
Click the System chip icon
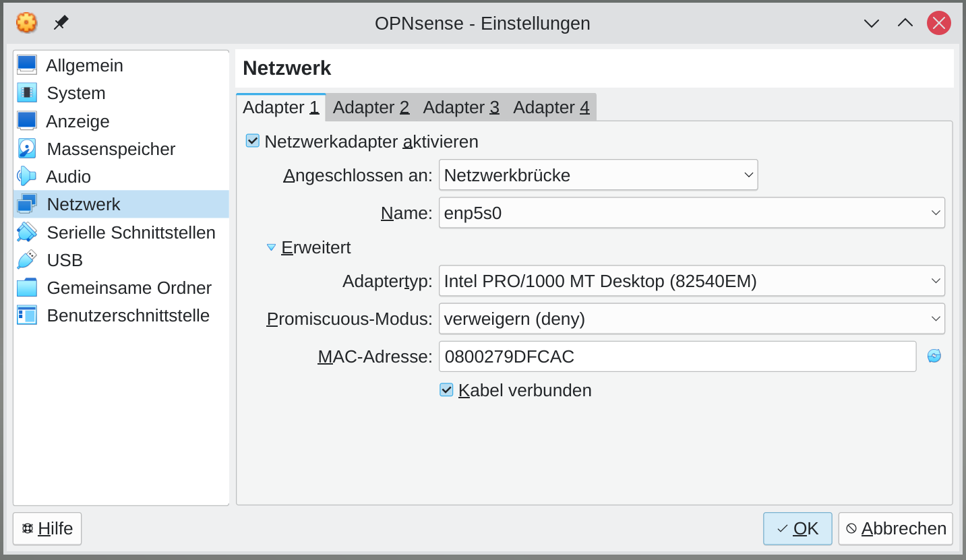click(x=27, y=93)
